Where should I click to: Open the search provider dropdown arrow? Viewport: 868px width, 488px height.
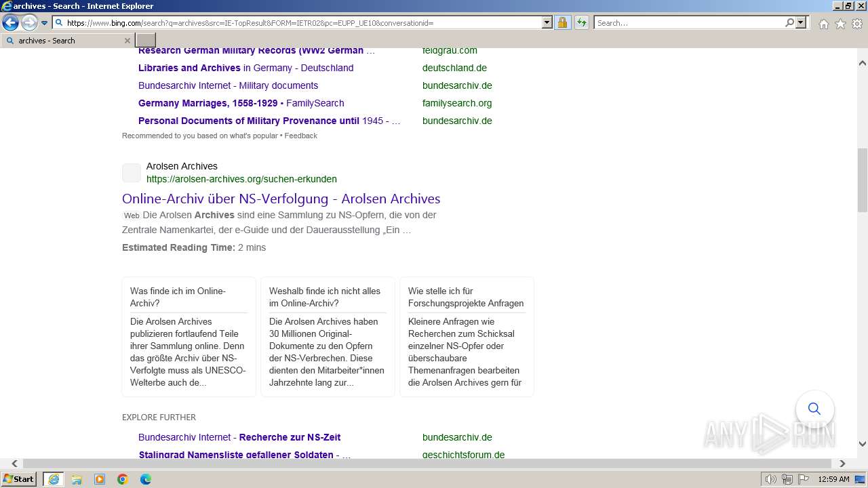click(x=801, y=22)
